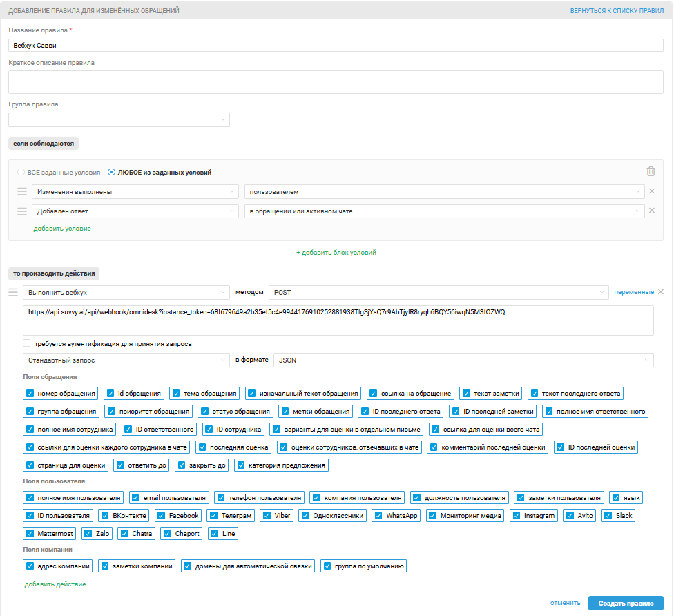Delete the conditions block with trash icon
Viewport: 674px width, 616px height.
point(651,171)
